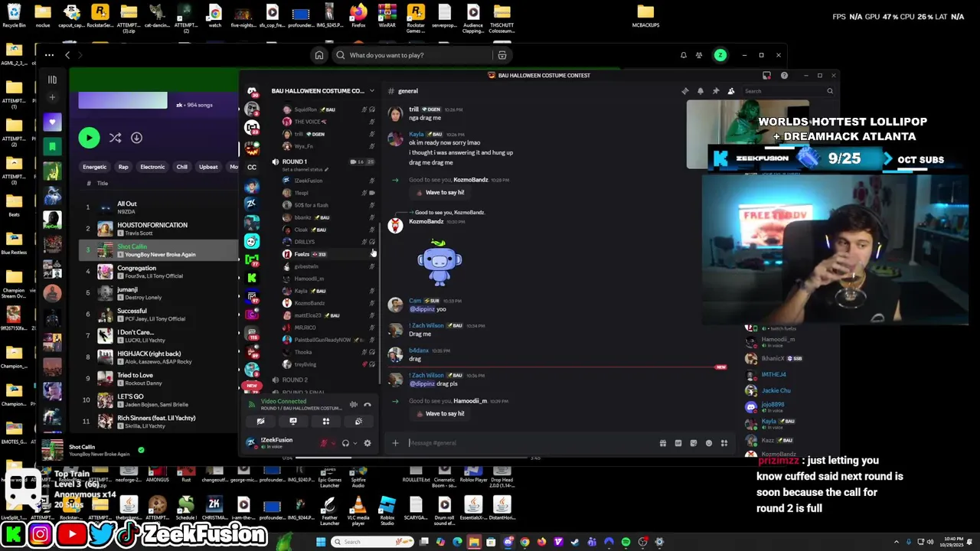
Task: Open audio output dropdown next to headphones
Action: point(354,443)
